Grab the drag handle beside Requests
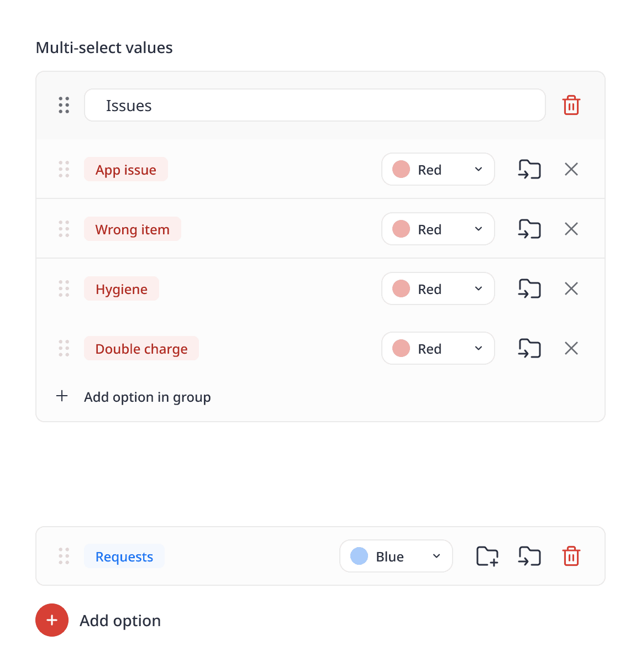 (x=64, y=556)
